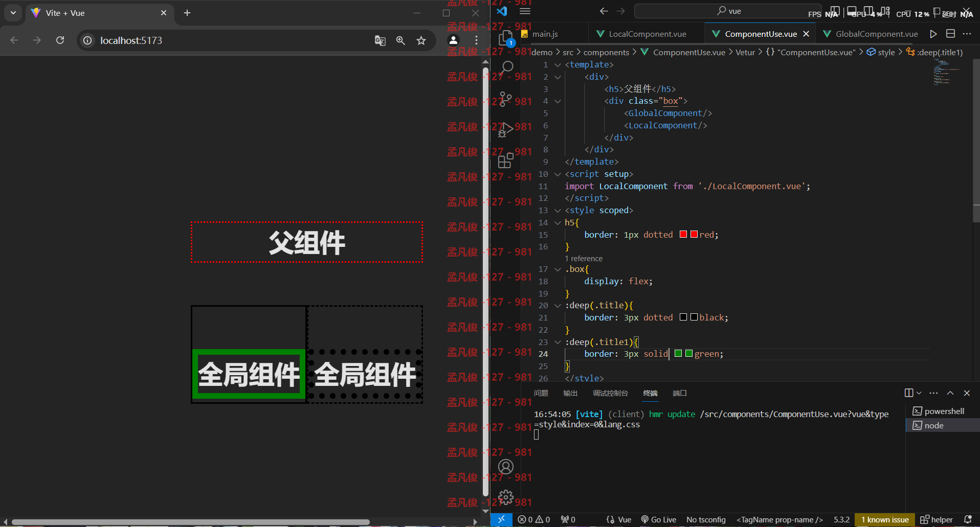Open the Accounts menu in the activity bar

(x=506, y=467)
